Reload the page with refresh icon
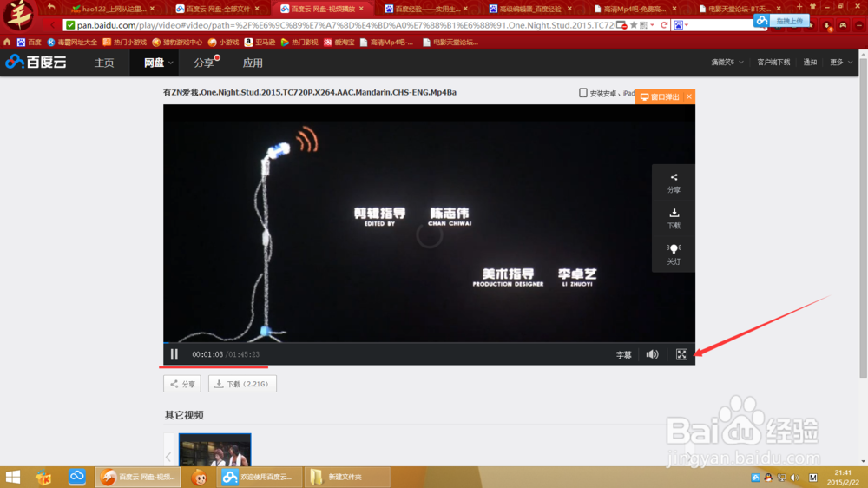This screenshot has height=488, width=868. click(664, 25)
